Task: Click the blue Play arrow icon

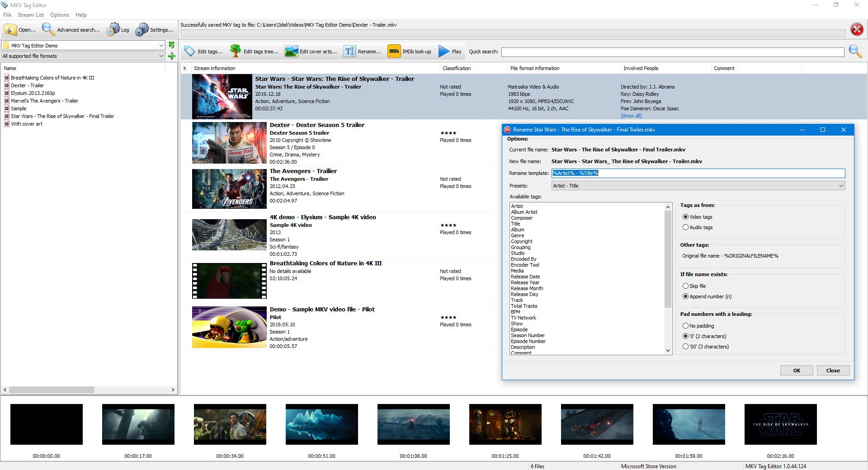Action: pos(444,51)
